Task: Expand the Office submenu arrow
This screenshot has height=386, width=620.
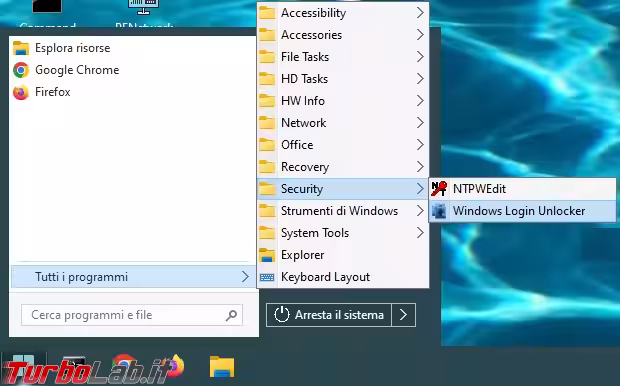Action: pyautogui.click(x=420, y=145)
